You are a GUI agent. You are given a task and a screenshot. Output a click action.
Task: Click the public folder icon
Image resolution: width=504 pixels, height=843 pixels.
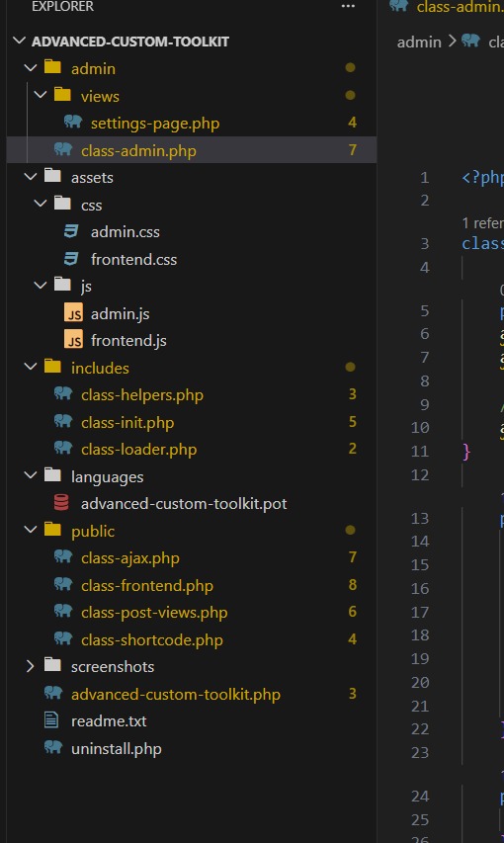[x=52, y=529]
